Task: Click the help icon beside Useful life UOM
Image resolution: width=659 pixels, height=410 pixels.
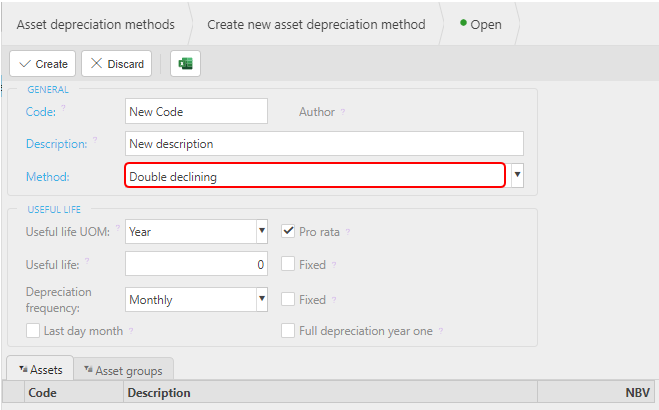Action: coord(118,228)
